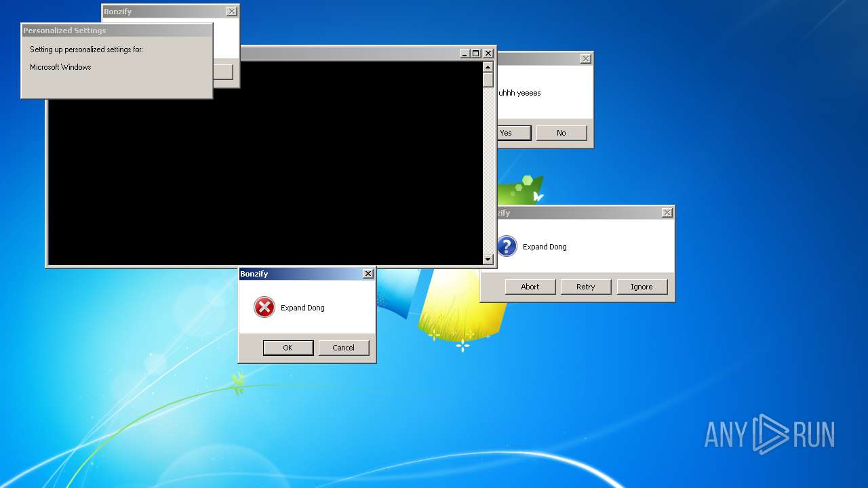Click the black window's vertical scrollbar thumb
The height and width of the screenshot is (488, 868).
[x=488, y=79]
